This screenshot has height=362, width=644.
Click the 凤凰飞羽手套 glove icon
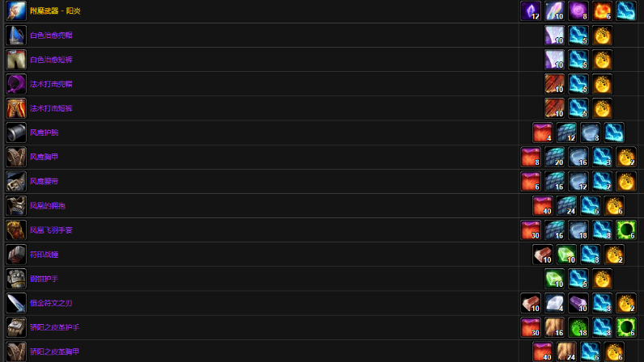(16, 230)
